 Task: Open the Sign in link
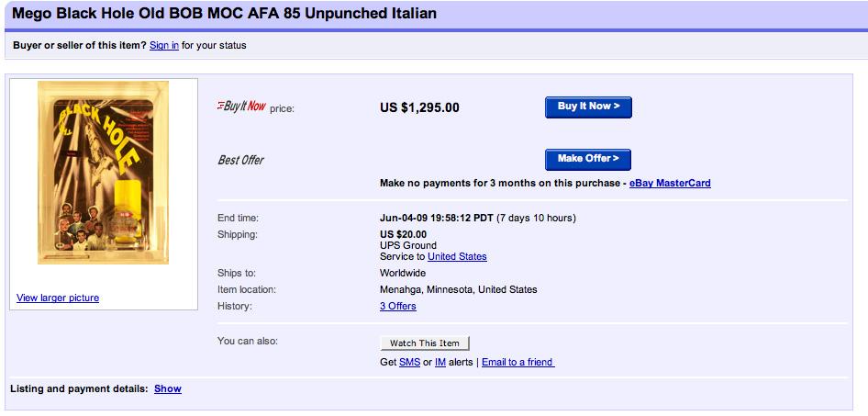(x=164, y=45)
